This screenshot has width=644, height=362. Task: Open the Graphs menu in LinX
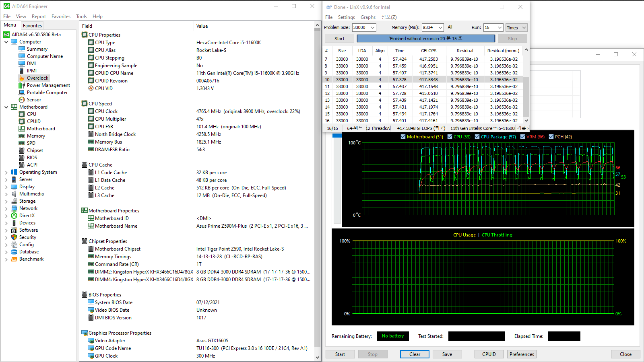click(x=367, y=17)
